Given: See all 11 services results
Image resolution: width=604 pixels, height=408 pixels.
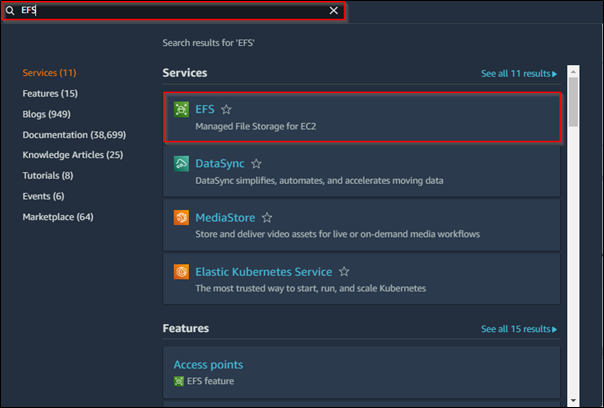Looking at the screenshot, I should click(x=519, y=74).
